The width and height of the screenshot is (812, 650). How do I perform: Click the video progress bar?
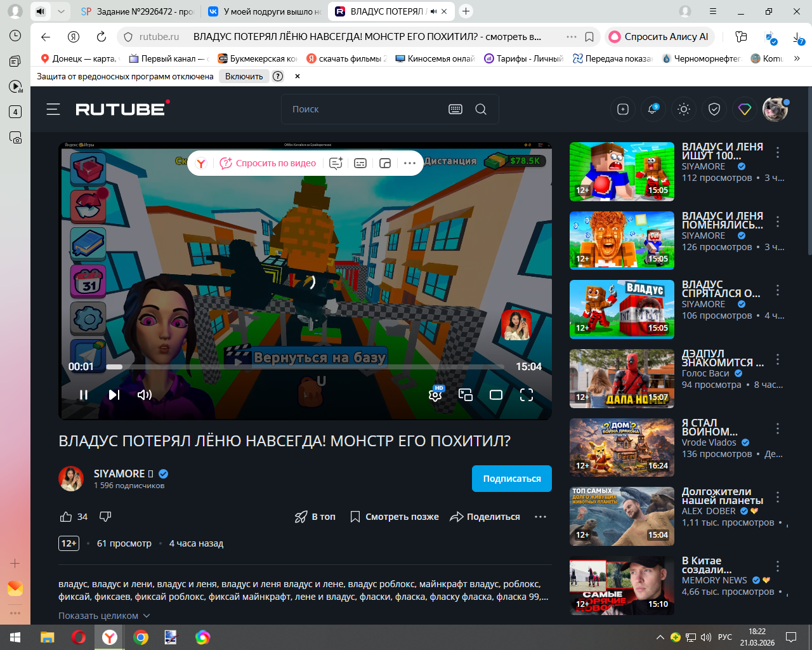point(305,367)
